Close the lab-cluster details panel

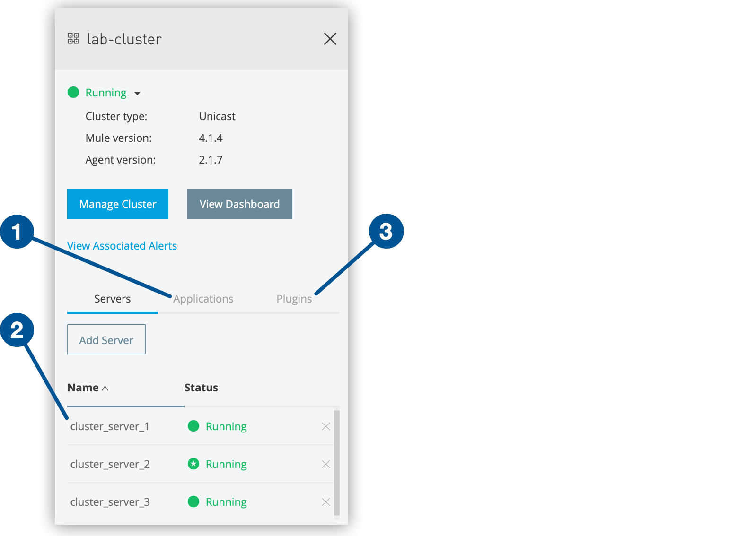(330, 39)
